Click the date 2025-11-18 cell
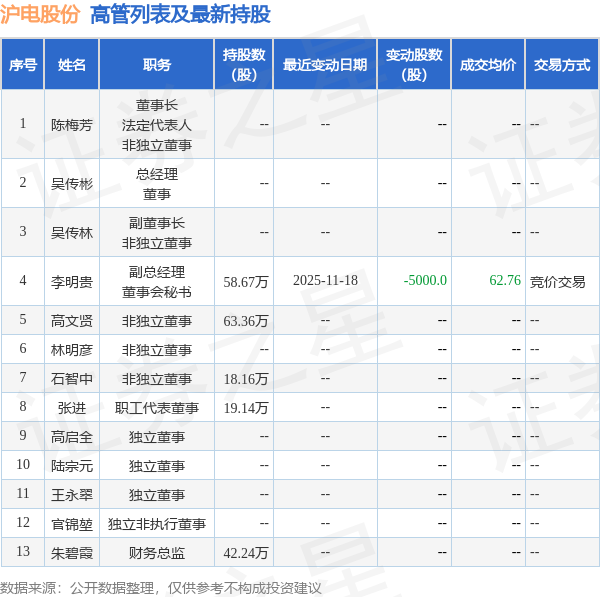 [x=325, y=281]
